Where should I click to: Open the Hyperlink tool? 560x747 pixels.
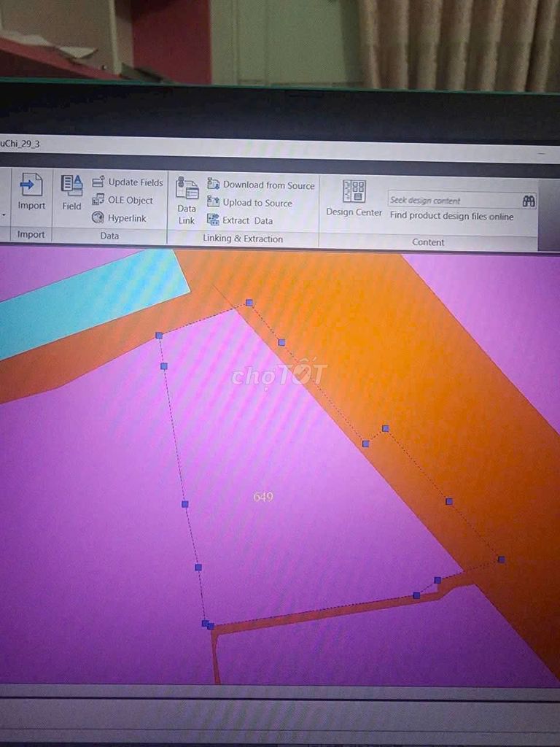98,217
